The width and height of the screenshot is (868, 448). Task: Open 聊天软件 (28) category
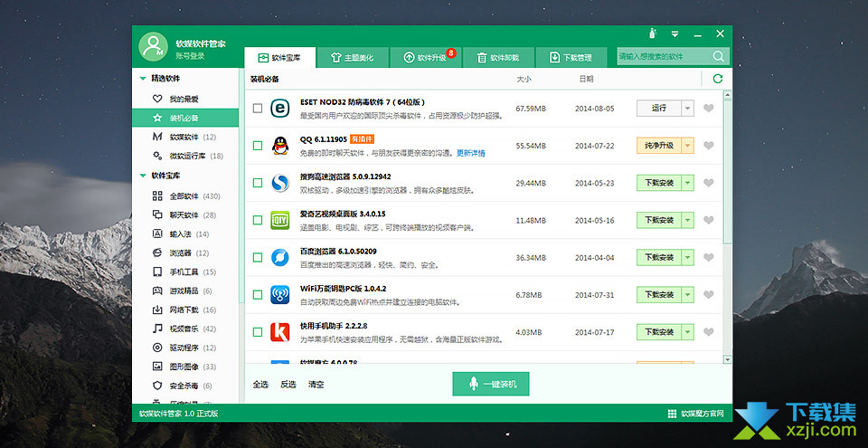tap(184, 215)
